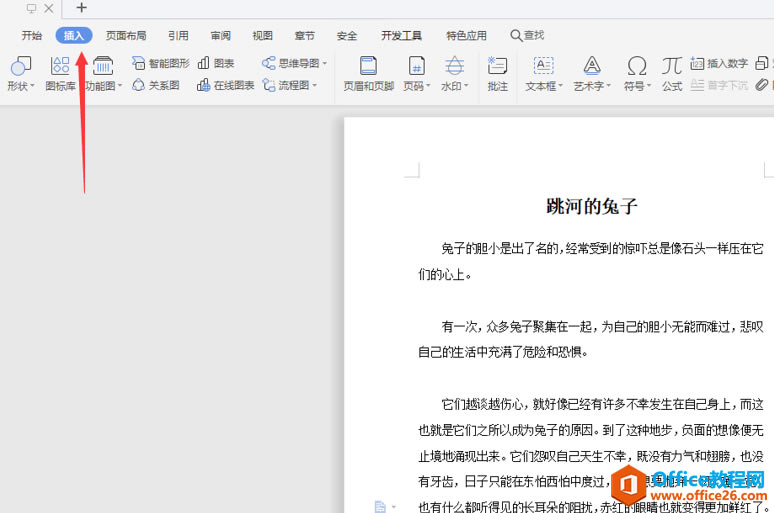Click the line starting 也就是它们之所以成为兔子
This screenshot has height=513, width=774.
click(x=591, y=430)
